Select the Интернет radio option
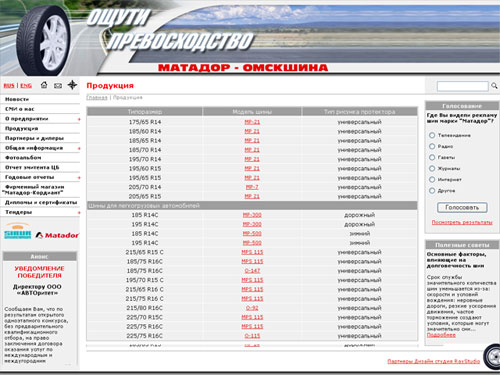Viewport: 500px width, 375px height. pos(432,180)
